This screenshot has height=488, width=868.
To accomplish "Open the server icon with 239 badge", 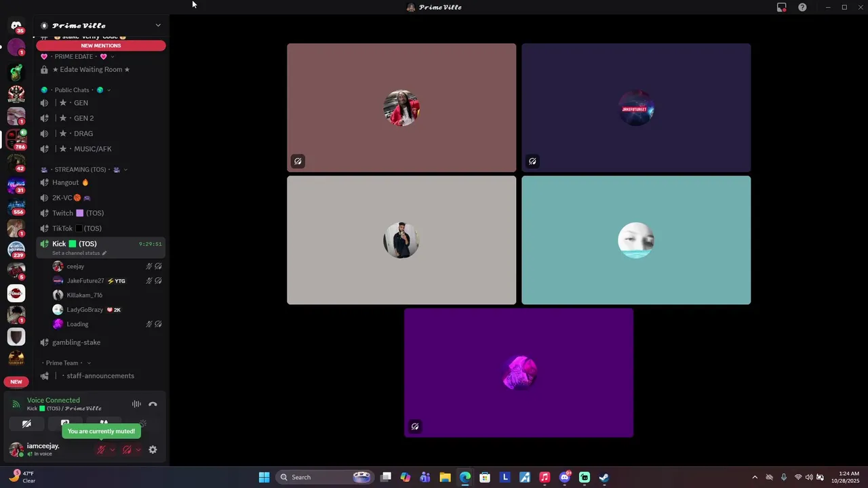I will coord(16,249).
